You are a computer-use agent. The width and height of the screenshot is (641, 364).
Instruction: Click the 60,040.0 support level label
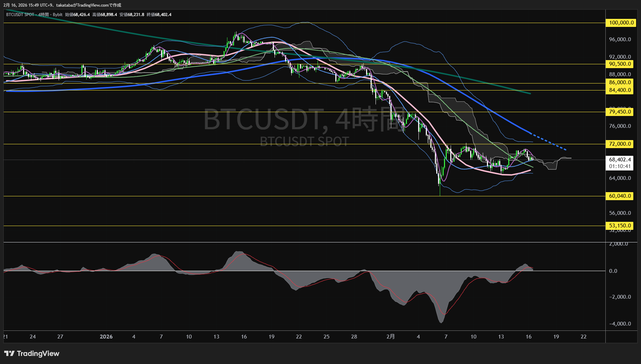click(619, 196)
